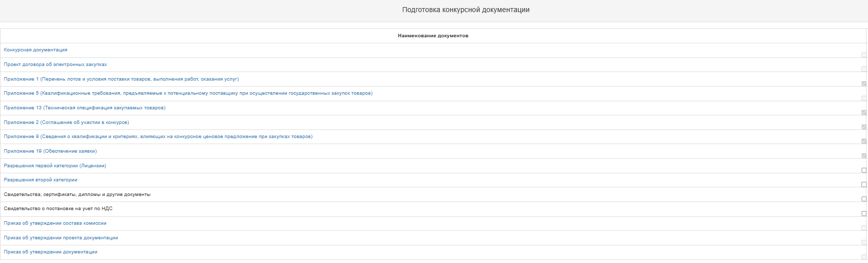Click the Приложение 9 document link
Image resolution: width=868 pixels, height=263 pixels.
(x=158, y=137)
